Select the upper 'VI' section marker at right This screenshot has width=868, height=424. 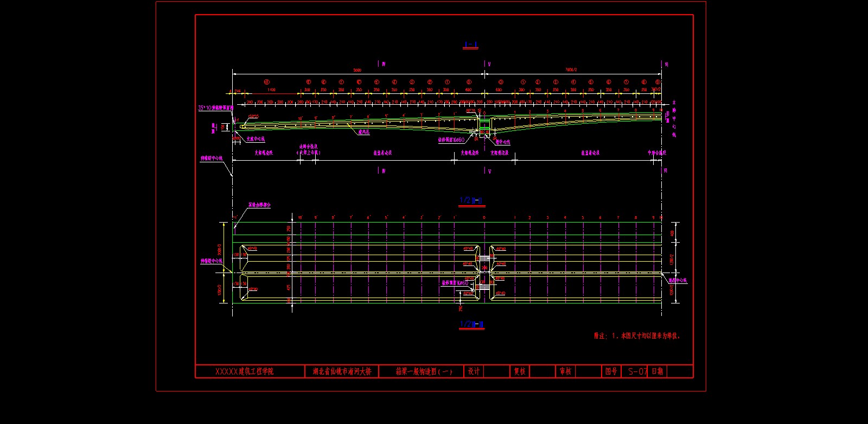coord(666,64)
